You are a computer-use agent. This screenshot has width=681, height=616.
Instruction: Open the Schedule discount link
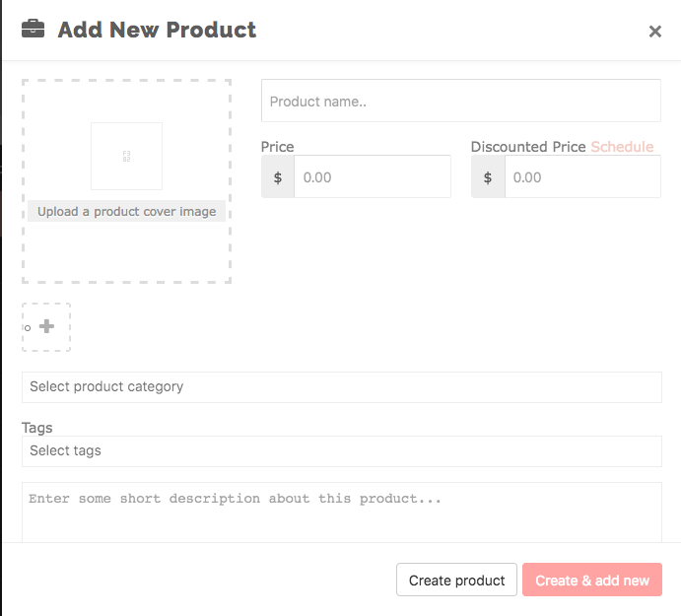click(622, 147)
